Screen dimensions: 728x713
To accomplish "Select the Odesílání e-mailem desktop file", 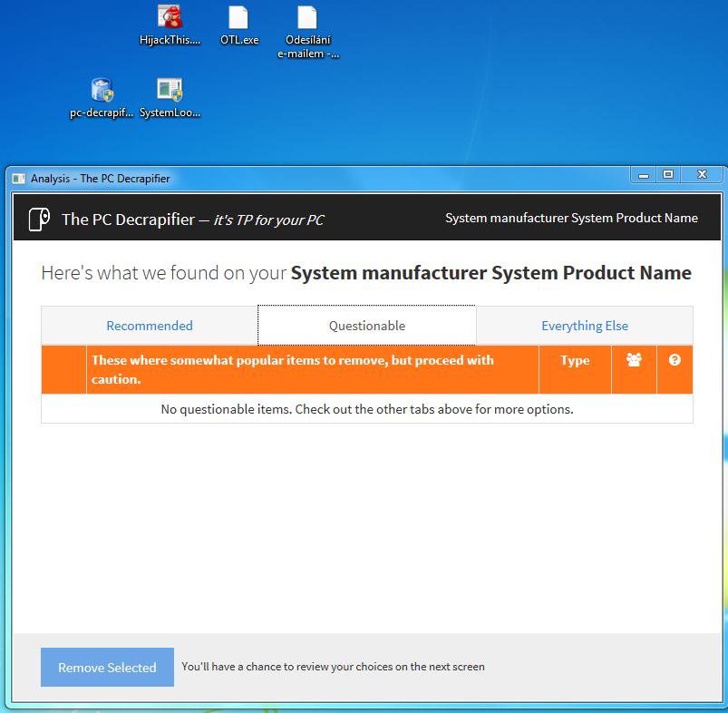I will (x=308, y=33).
